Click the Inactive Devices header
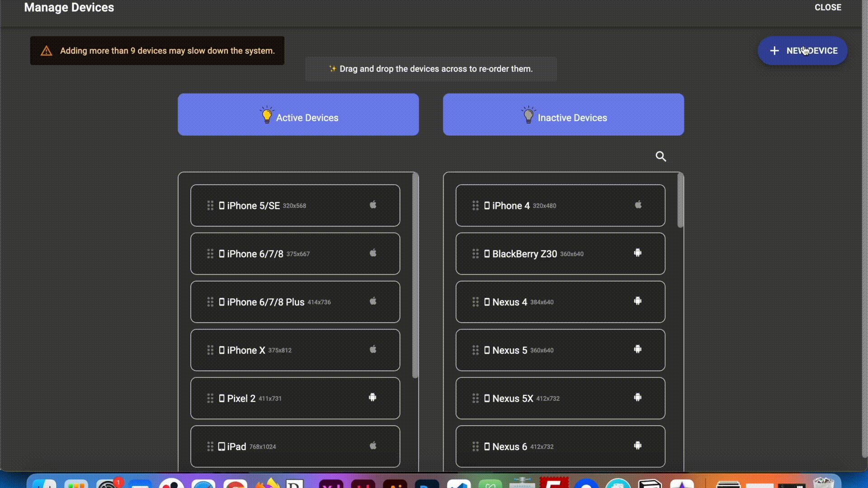The height and width of the screenshot is (488, 868). (x=563, y=115)
